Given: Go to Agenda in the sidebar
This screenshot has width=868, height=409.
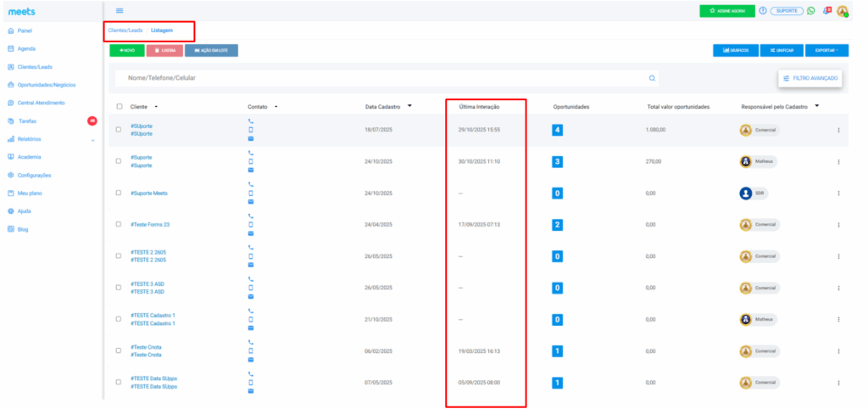Looking at the screenshot, I should [x=26, y=48].
